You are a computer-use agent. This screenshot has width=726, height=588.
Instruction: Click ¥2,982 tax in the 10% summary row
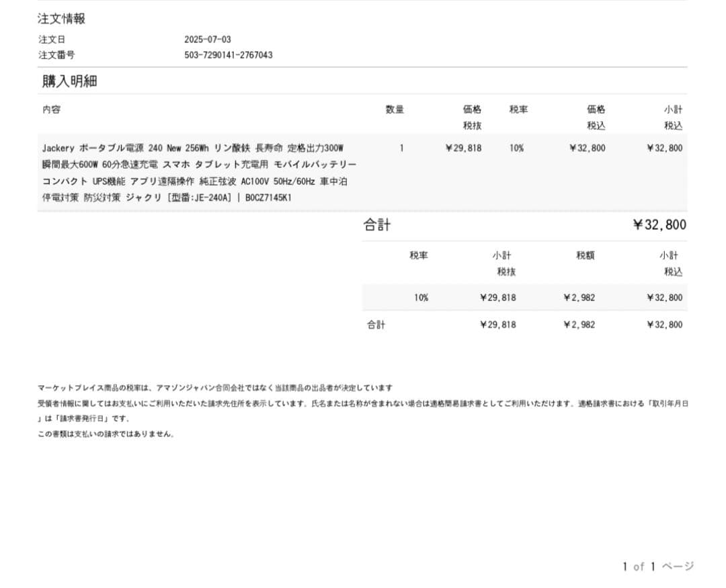579,298
